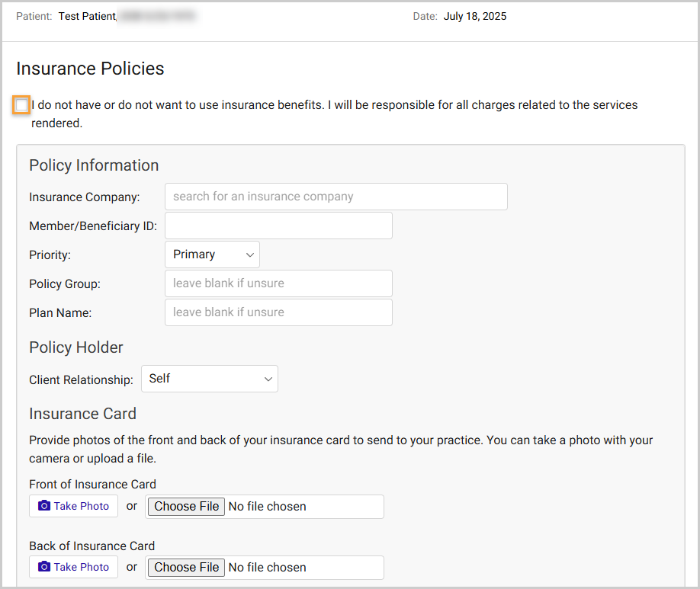This screenshot has width=700, height=589.
Task: Choose File for Back of Insurance Card
Action: (x=186, y=567)
